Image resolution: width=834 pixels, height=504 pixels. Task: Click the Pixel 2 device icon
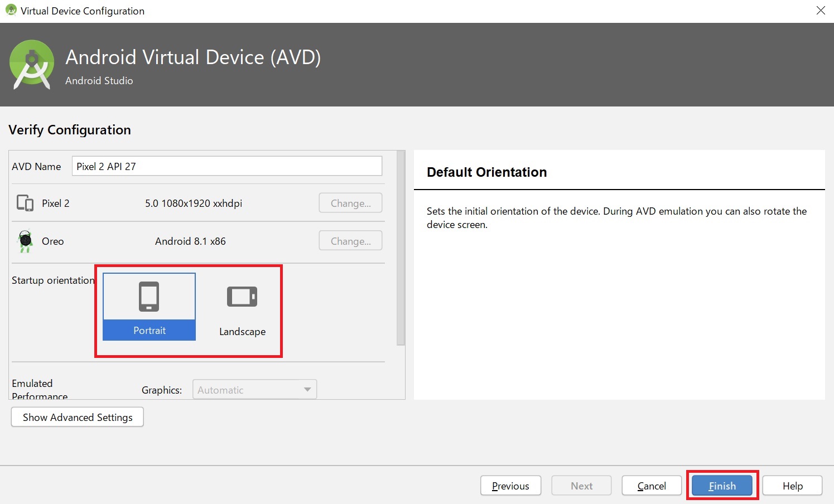pyautogui.click(x=25, y=203)
